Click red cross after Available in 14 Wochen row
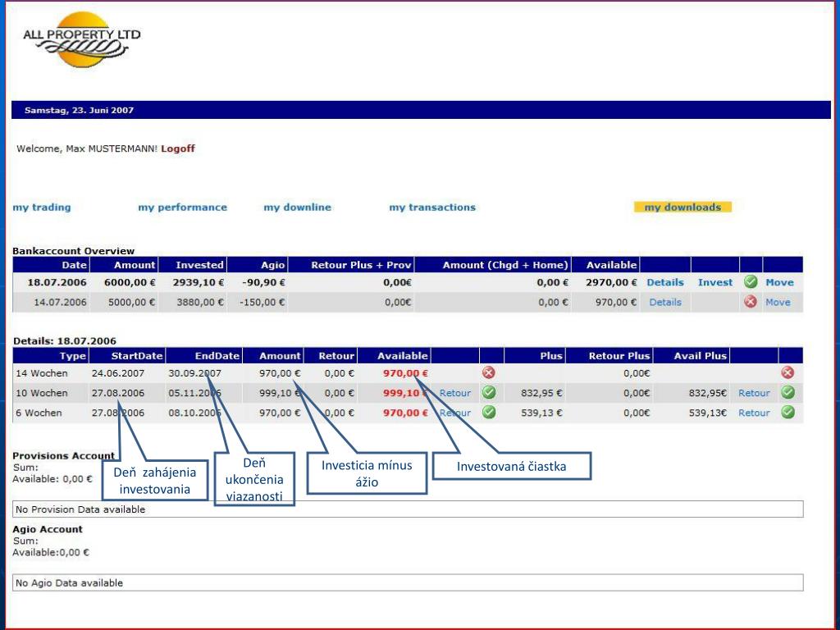 (x=489, y=373)
